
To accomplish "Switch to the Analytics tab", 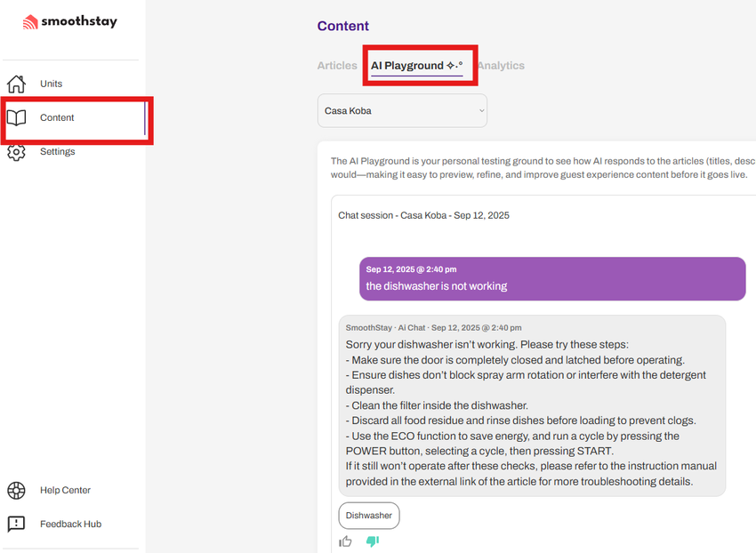I will point(501,66).
